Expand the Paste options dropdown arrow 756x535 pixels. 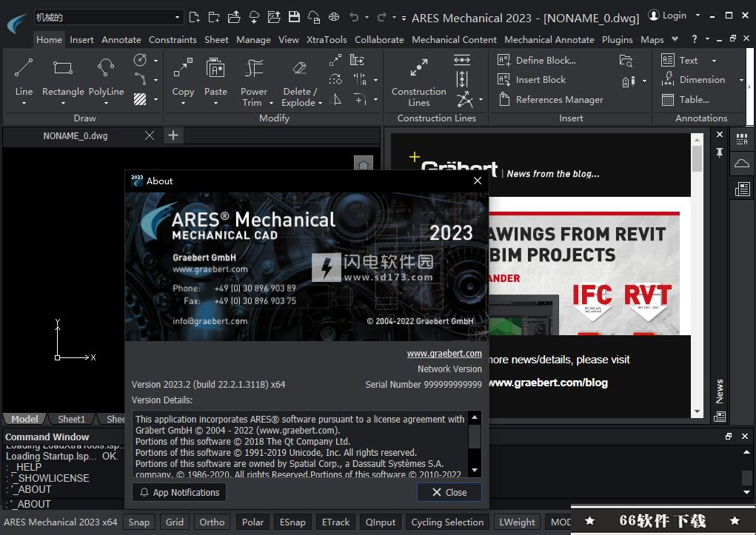[x=215, y=103]
